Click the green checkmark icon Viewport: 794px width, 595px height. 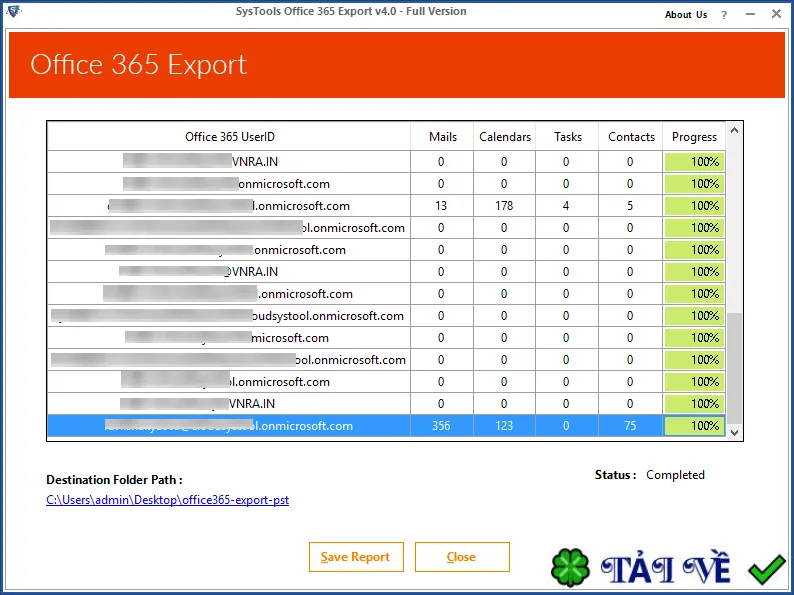pos(767,569)
